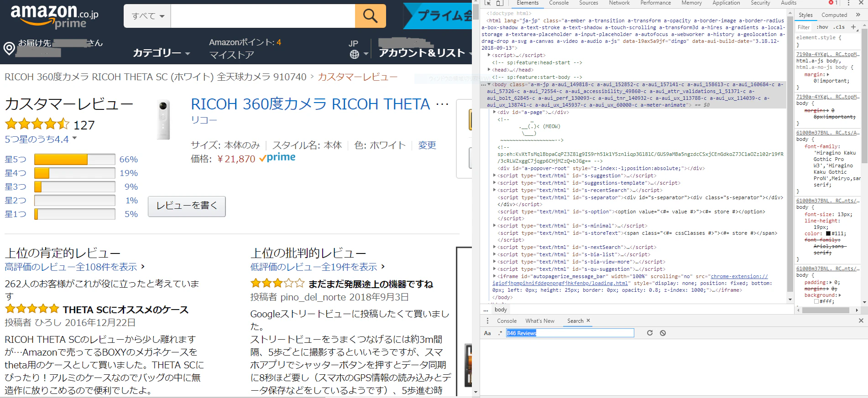Open the カテゴリー dropdown menu
Viewport: 868px width, 398px height.
[162, 53]
